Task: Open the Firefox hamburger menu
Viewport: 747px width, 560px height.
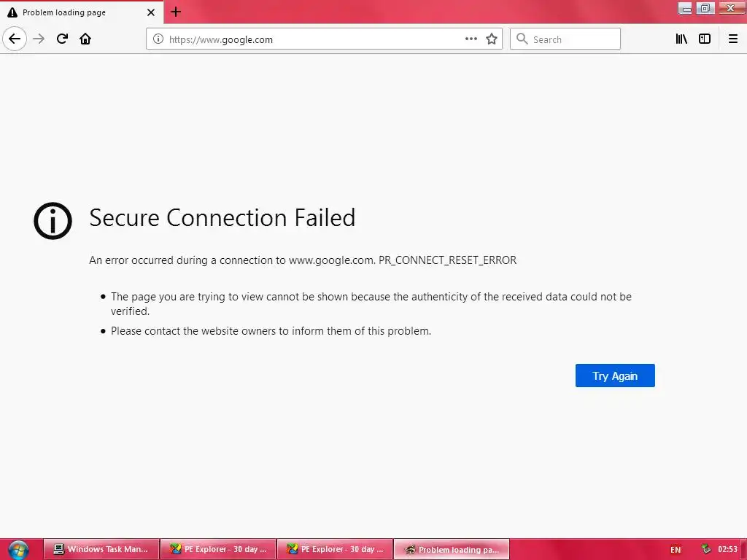Action: pos(732,39)
